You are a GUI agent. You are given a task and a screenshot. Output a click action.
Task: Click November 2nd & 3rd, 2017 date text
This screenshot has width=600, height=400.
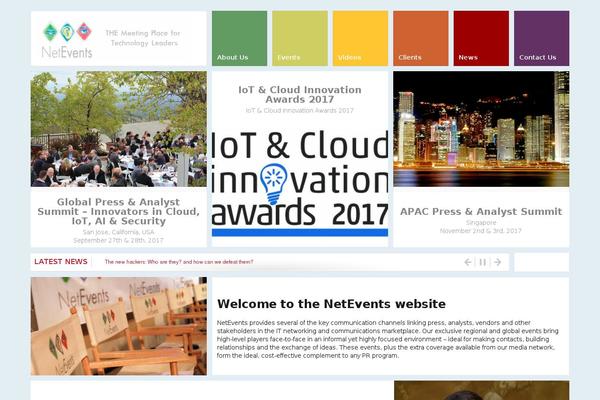tap(481, 231)
